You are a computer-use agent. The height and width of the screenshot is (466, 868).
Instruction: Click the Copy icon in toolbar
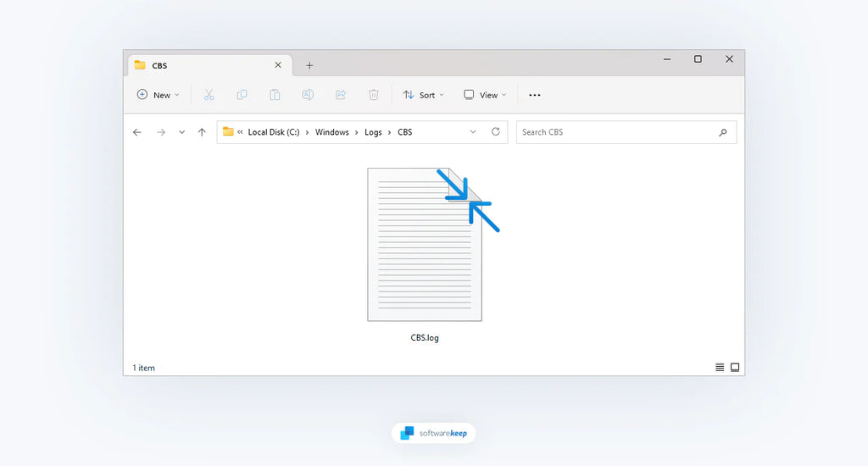point(242,95)
